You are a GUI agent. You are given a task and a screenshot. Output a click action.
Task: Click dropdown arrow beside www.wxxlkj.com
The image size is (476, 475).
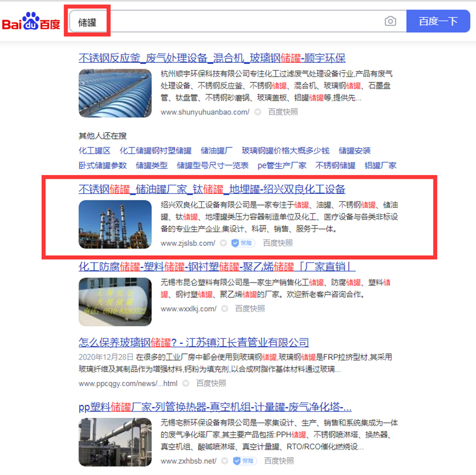tap(224, 309)
